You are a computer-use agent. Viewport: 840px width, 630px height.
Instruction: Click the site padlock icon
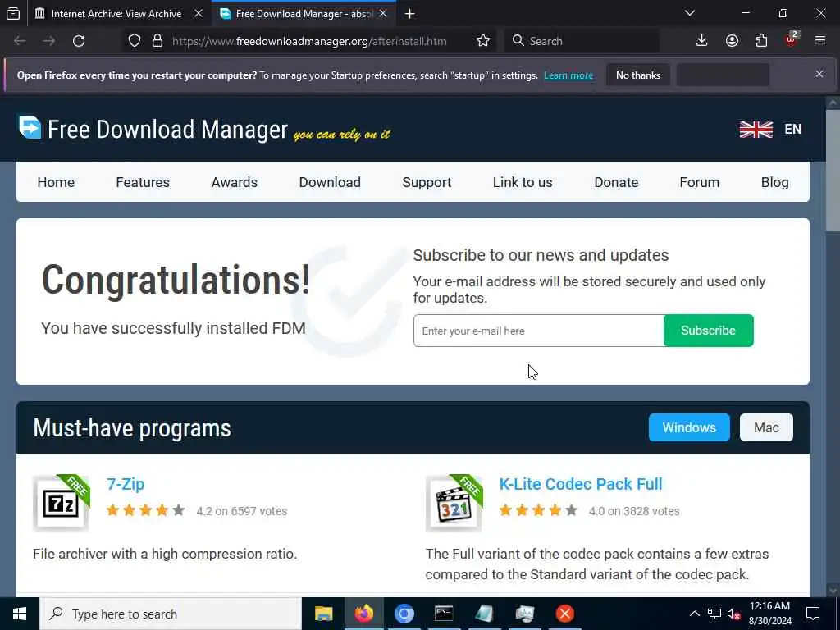pyautogui.click(x=157, y=41)
